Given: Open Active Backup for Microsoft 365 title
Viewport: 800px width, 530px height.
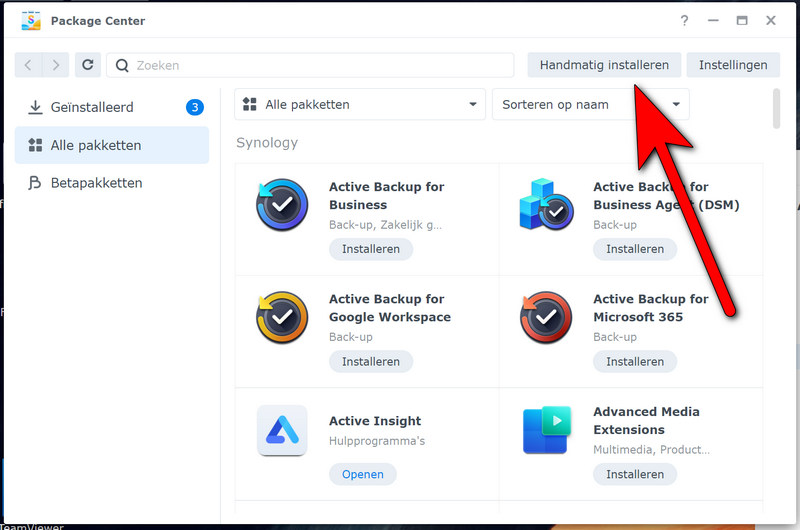Looking at the screenshot, I should pos(651,308).
